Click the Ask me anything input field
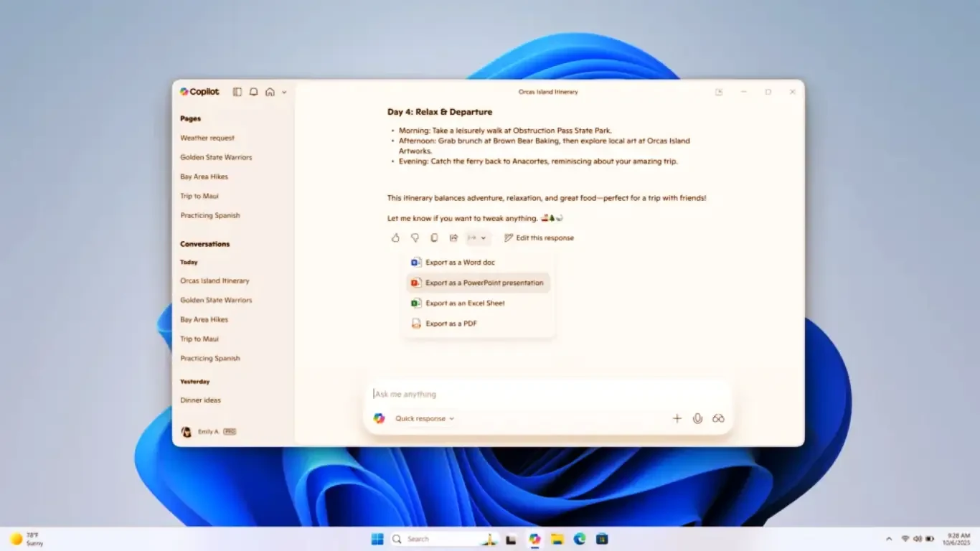 click(x=545, y=394)
